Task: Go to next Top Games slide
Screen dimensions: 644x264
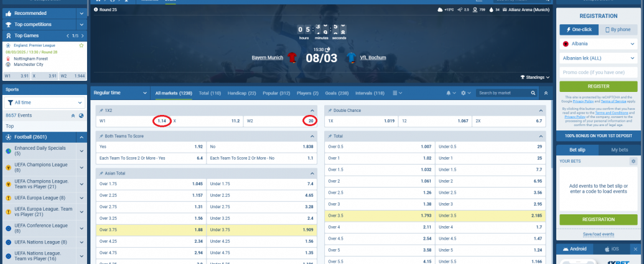Action: click(x=83, y=35)
